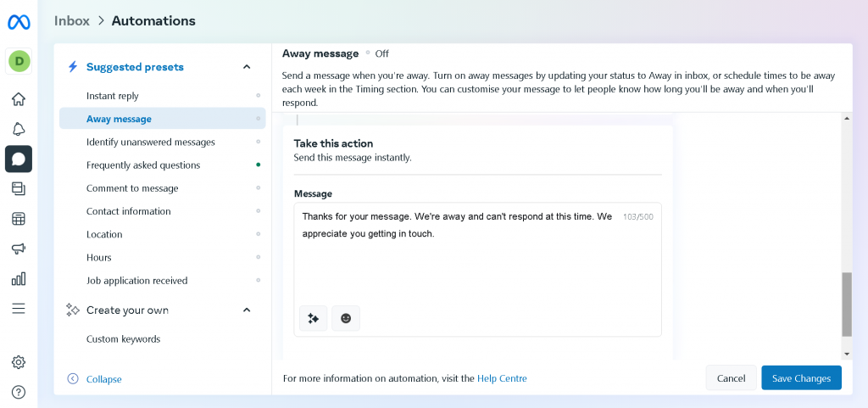Screen dimensions: 868x408
Task: Click the Save Changes button
Action: pos(801,378)
